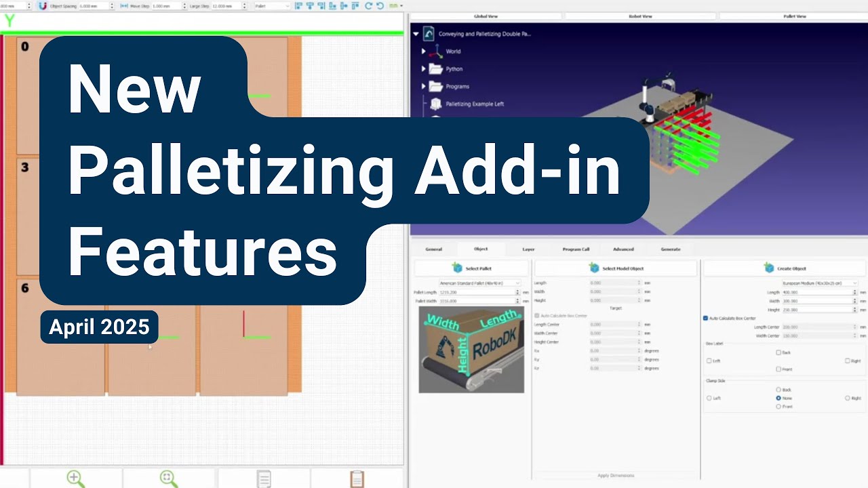Click the Create Object button
The image size is (868, 488).
785,268
